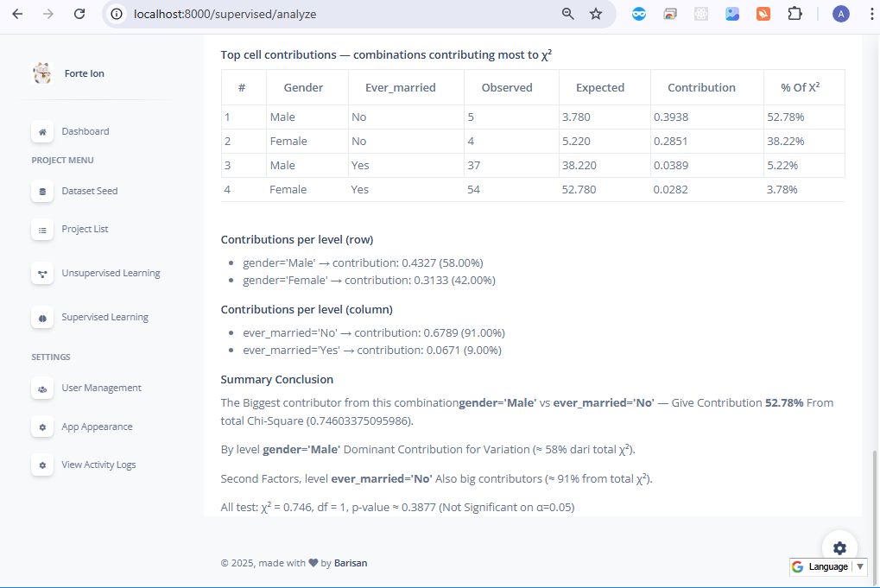The image size is (880, 588).
Task: Click the observed value 54
Action: (x=473, y=189)
